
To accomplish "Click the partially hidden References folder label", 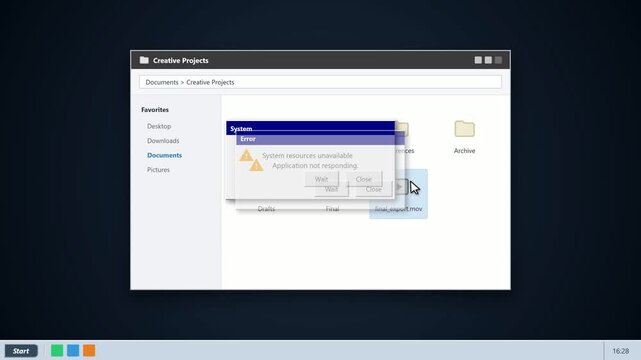I will tap(405, 151).
